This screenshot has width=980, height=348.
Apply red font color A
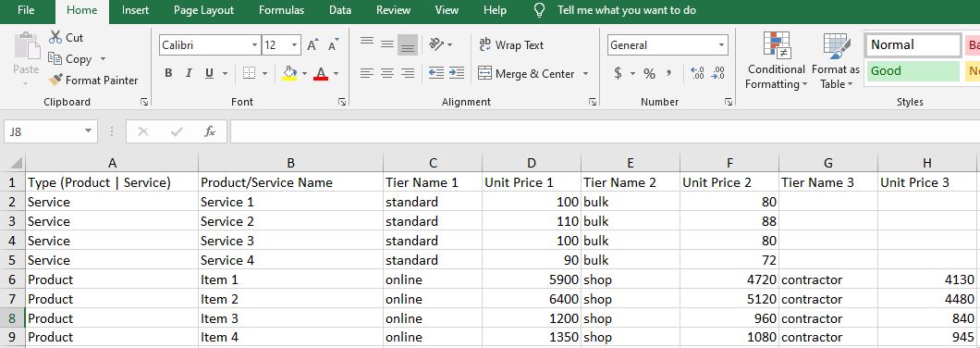321,73
